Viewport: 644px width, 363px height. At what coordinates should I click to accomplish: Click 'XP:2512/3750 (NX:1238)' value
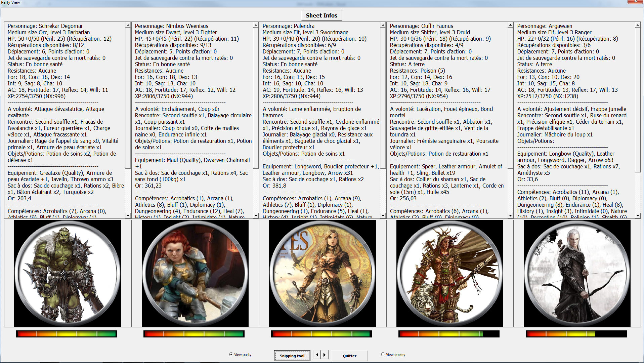click(x=548, y=96)
